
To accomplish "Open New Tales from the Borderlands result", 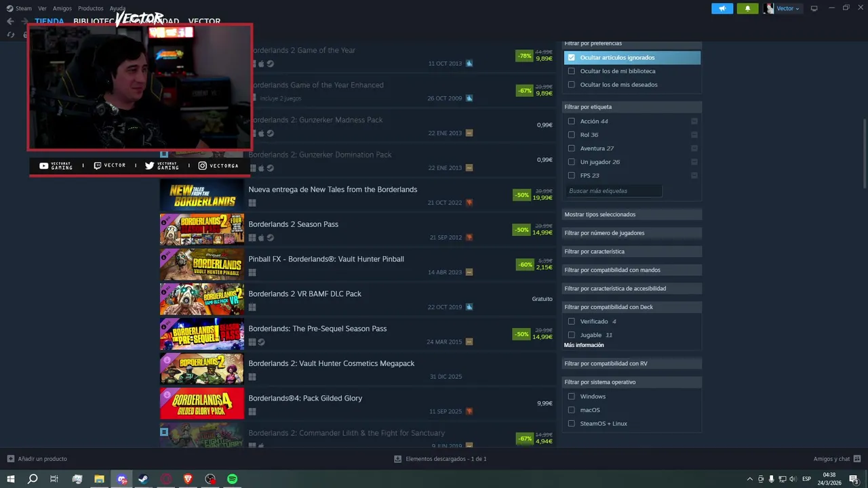I will pos(357,196).
